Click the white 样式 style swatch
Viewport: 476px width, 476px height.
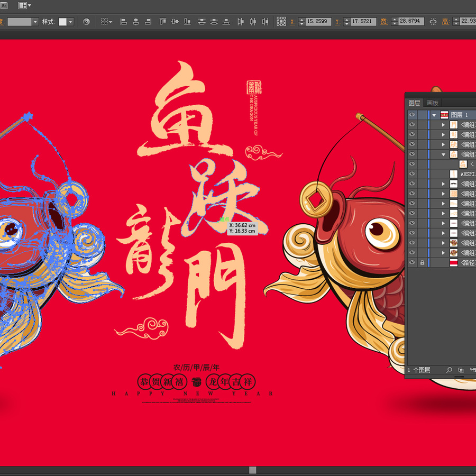[x=63, y=22]
